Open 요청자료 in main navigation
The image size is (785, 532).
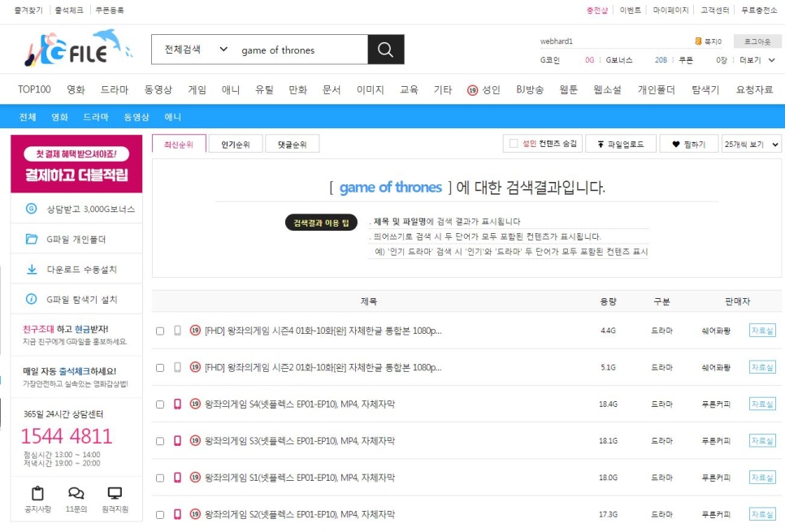(x=754, y=89)
